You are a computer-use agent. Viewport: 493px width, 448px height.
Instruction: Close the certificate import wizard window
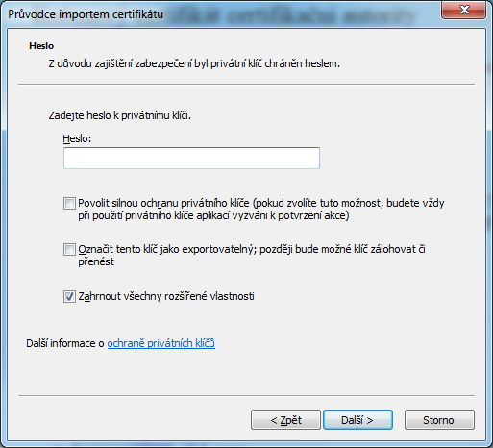(x=464, y=10)
